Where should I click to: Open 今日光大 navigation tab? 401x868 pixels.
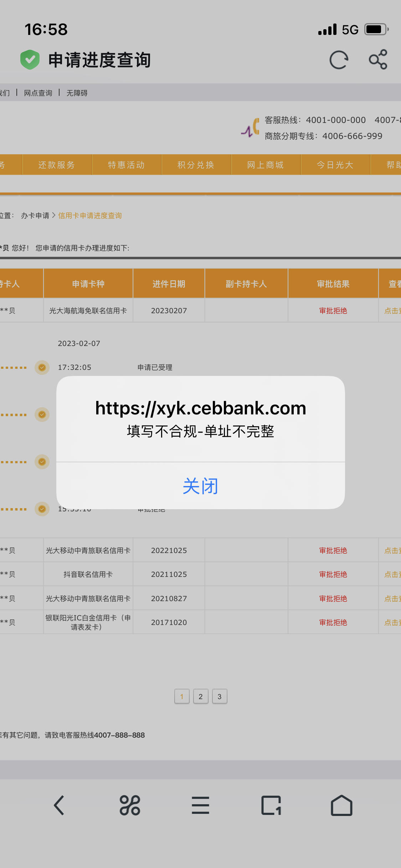(335, 165)
